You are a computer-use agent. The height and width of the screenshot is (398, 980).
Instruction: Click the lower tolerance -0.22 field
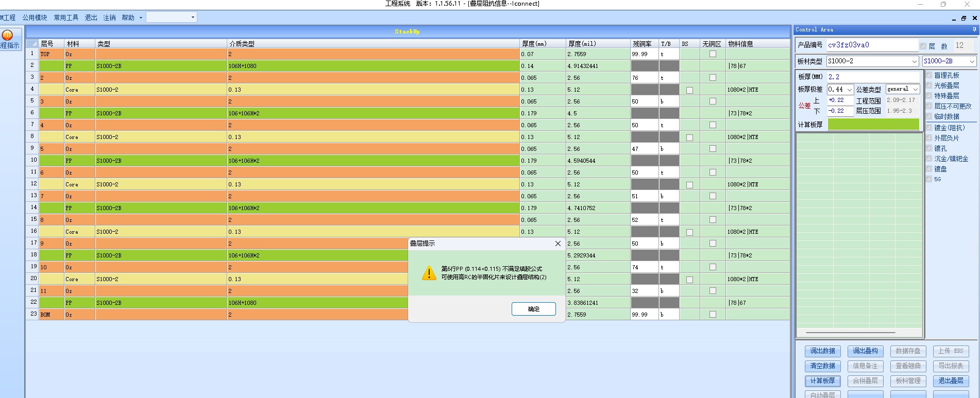tap(840, 111)
